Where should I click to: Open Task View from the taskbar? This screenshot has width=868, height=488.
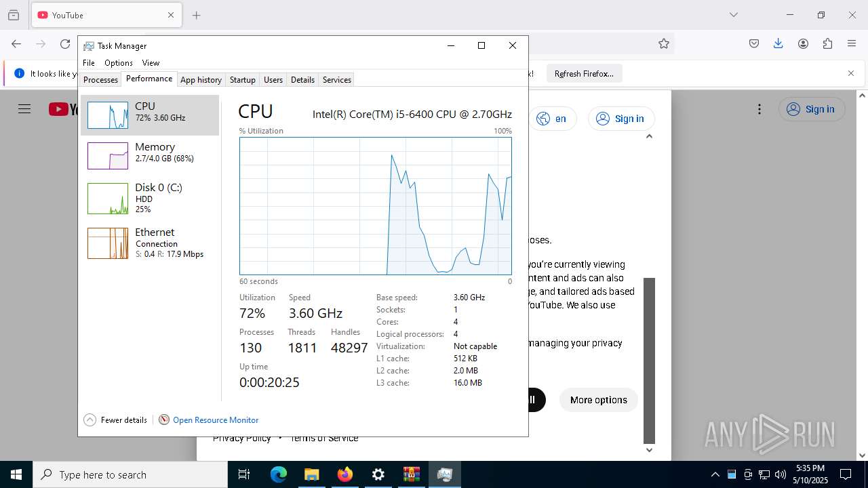tap(244, 474)
